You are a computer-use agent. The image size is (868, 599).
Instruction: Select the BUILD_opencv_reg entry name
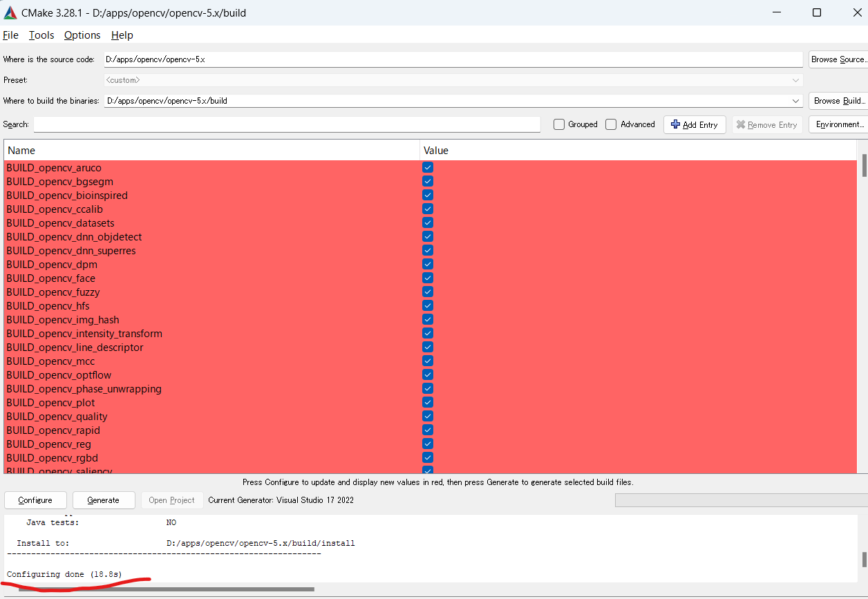point(49,444)
